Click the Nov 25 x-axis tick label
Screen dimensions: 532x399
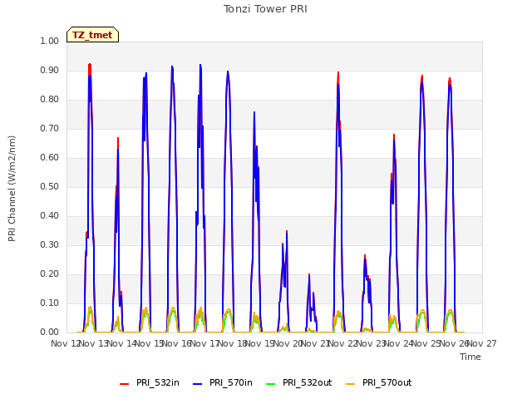pyautogui.click(x=426, y=343)
